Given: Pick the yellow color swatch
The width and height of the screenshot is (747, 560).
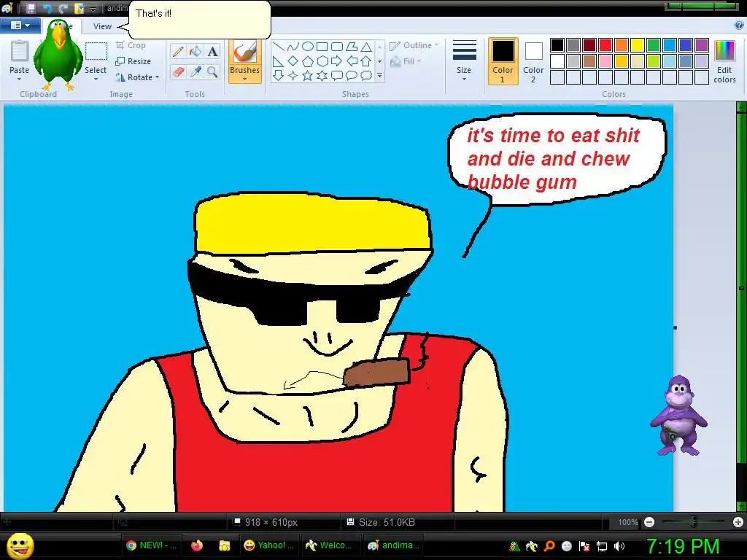Looking at the screenshot, I should 638,45.
